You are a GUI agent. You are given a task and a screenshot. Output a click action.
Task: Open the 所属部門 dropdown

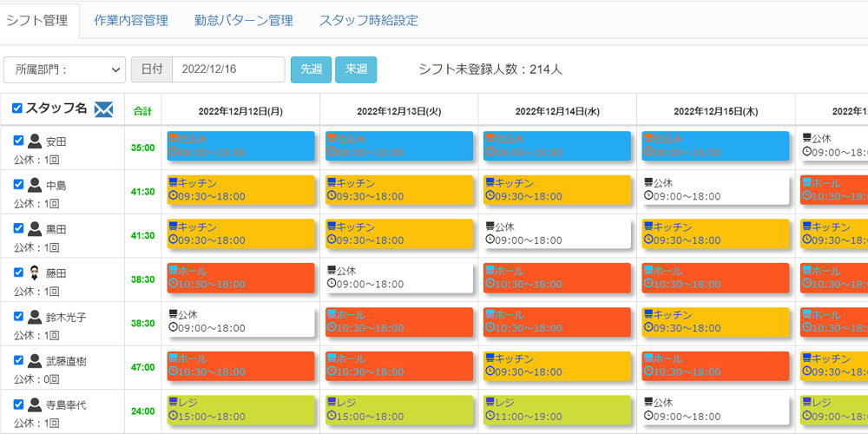pyautogui.click(x=64, y=69)
